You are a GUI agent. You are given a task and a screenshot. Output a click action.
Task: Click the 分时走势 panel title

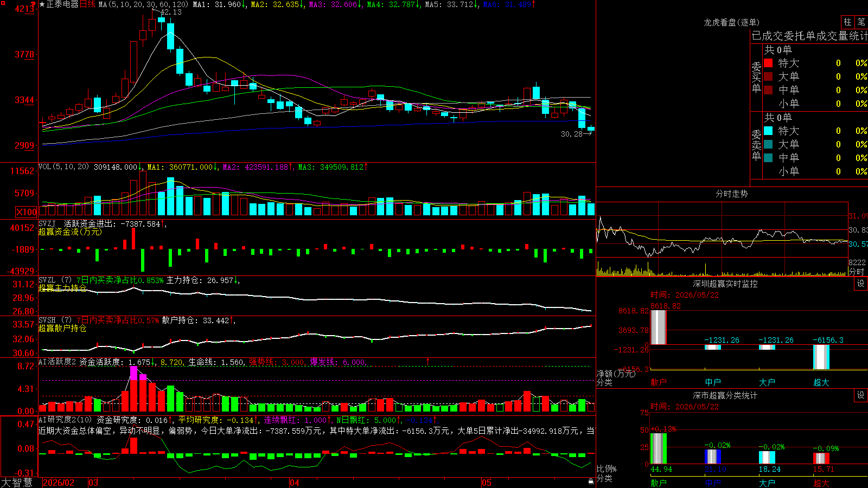pyautogui.click(x=731, y=194)
